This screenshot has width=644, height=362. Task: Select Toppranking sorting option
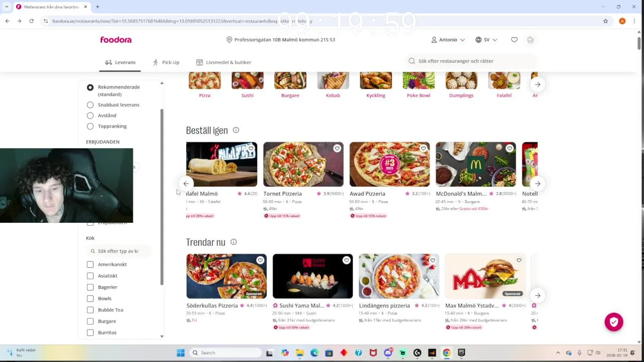click(90, 126)
